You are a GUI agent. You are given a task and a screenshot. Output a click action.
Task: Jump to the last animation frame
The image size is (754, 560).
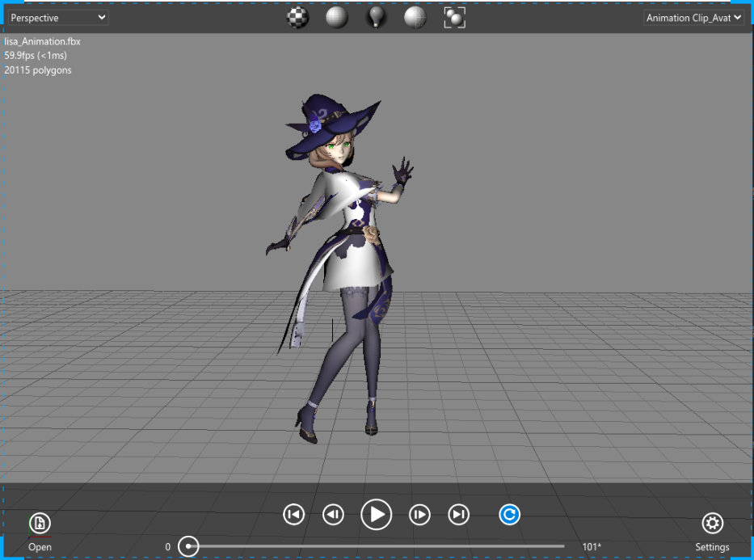click(x=459, y=515)
